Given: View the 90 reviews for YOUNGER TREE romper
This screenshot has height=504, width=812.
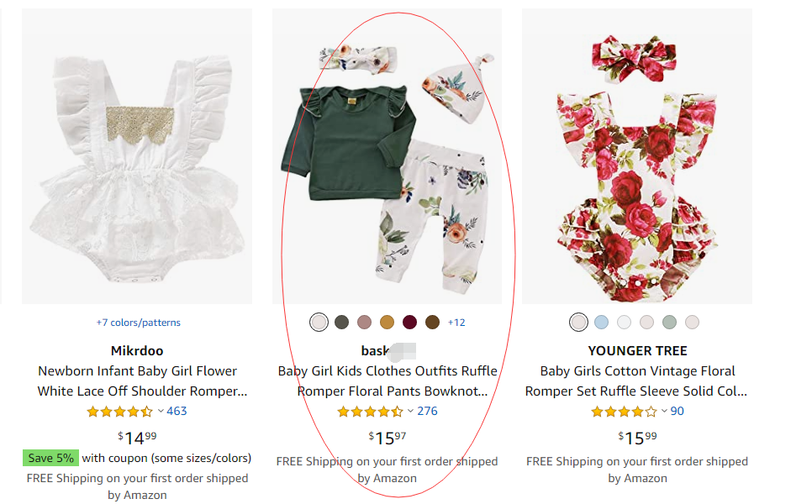Looking at the screenshot, I should (x=677, y=411).
